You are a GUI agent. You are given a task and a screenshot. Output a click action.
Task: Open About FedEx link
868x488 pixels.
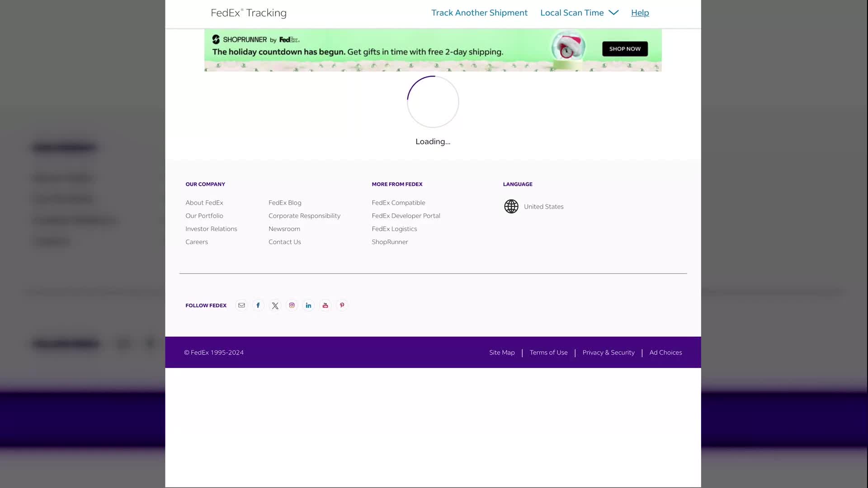coord(204,203)
